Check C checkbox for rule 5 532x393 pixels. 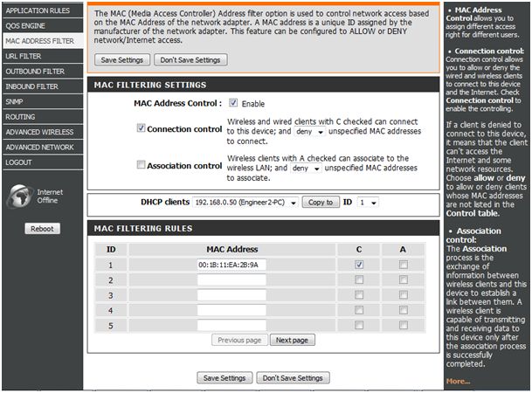[x=359, y=325]
